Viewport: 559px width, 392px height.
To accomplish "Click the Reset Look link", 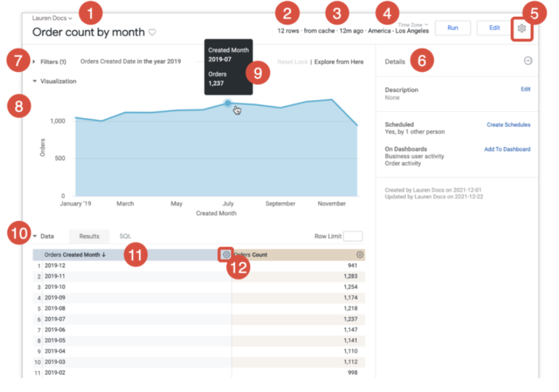I will (292, 62).
